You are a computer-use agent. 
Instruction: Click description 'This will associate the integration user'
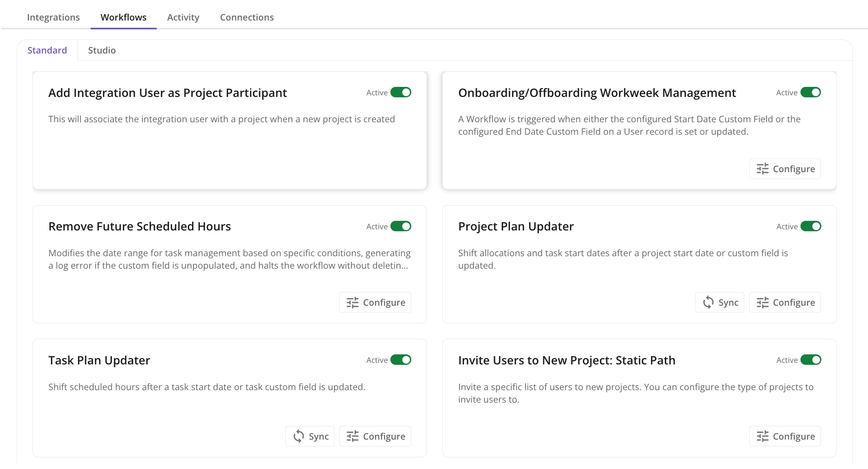pyautogui.click(x=222, y=119)
